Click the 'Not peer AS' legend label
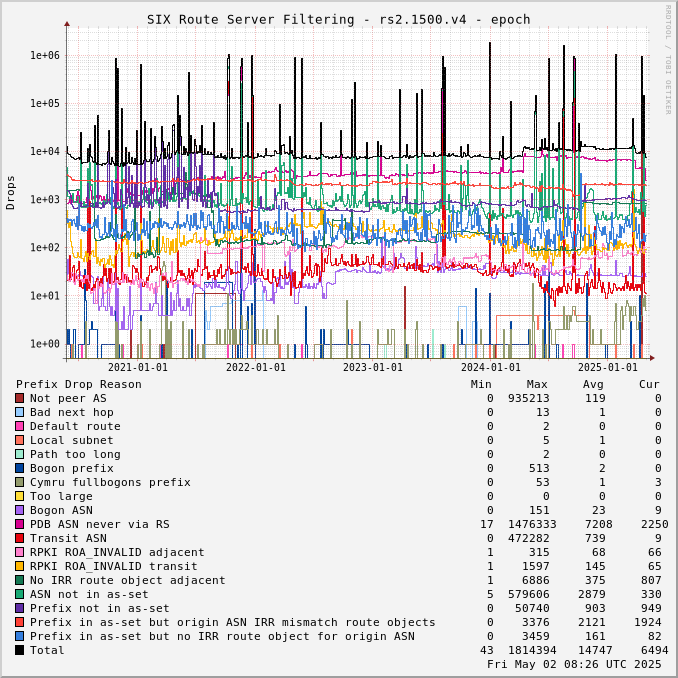Viewport: 678px width, 678px height. (68, 398)
